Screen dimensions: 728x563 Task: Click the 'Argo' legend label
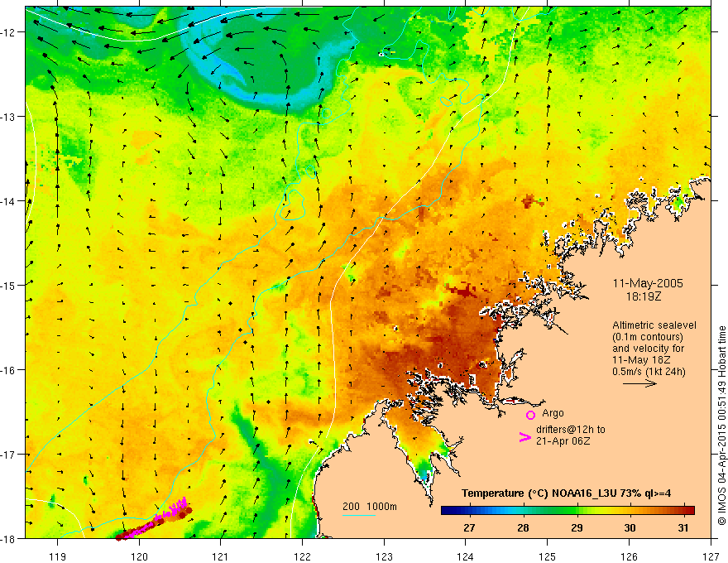click(x=553, y=413)
